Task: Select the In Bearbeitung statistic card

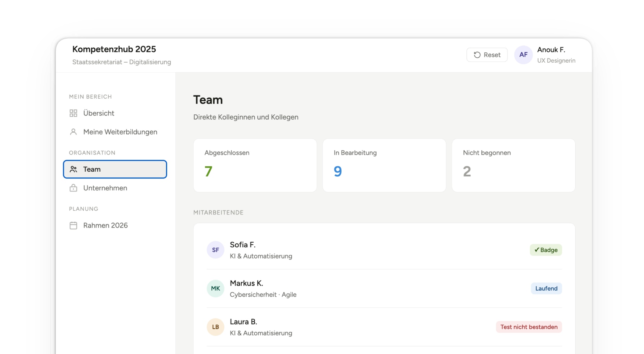Action: pos(384,166)
